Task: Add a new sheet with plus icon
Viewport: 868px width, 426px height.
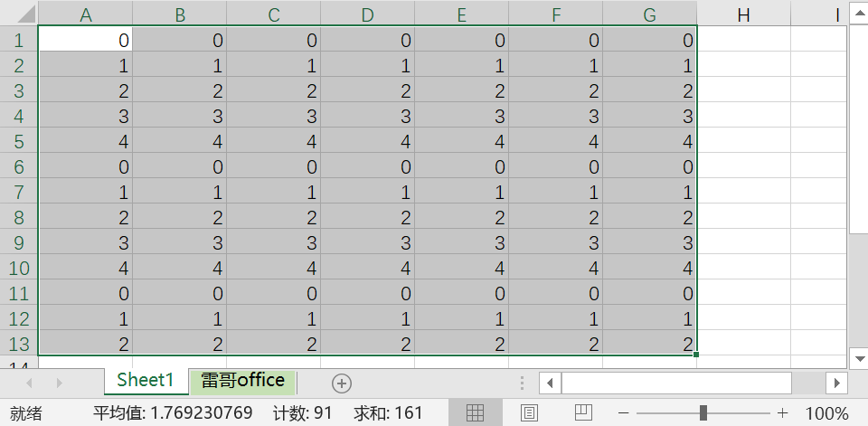Action: pyautogui.click(x=342, y=383)
